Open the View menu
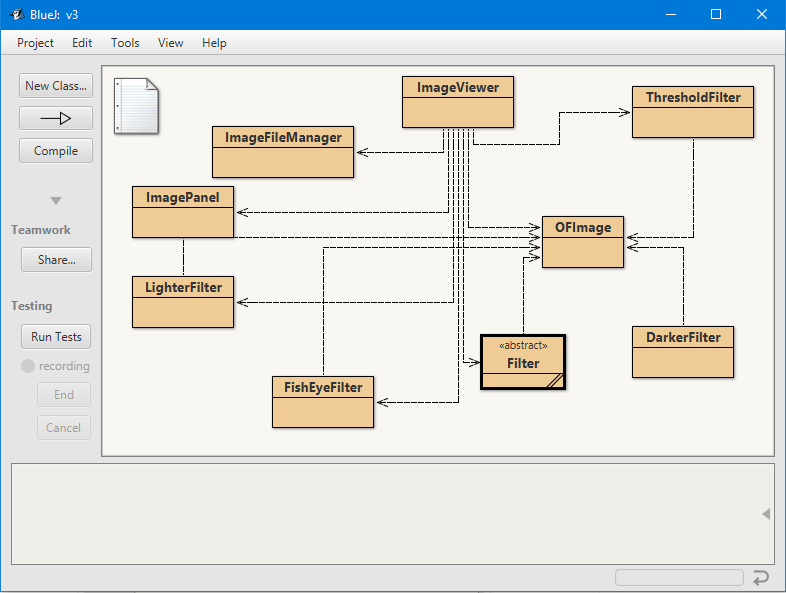 tap(170, 43)
